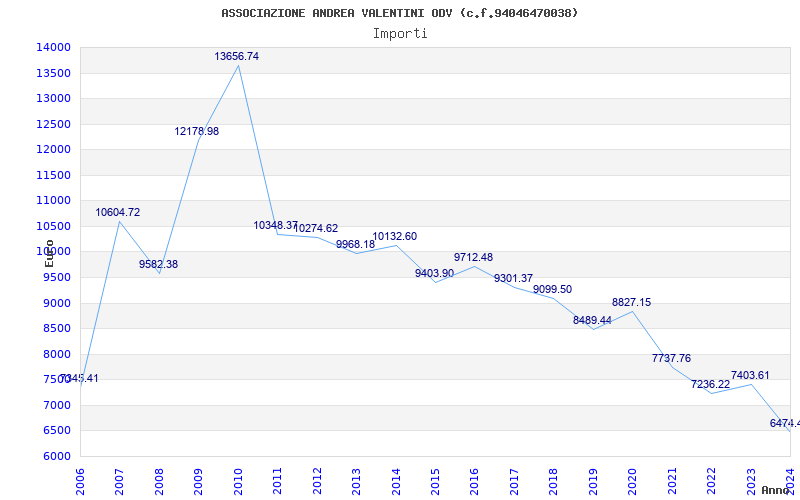800x500 pixels.
Task: Click the data label 8489.44
Action: pos(592,320)
